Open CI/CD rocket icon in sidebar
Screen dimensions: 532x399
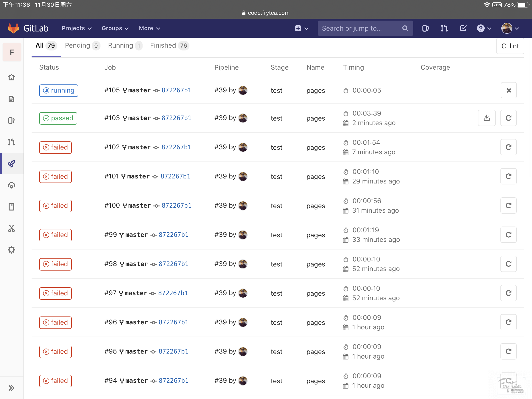click(11, 164)
